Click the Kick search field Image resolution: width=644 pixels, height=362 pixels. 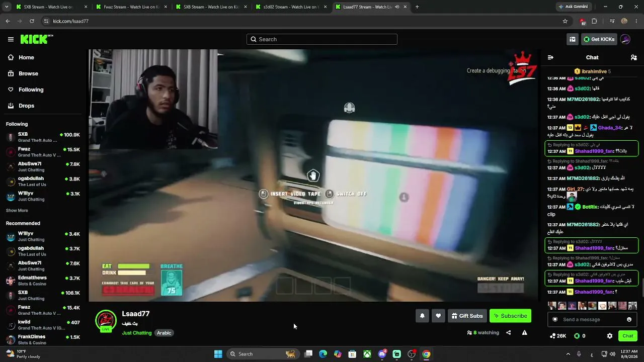tap(322, 39)
